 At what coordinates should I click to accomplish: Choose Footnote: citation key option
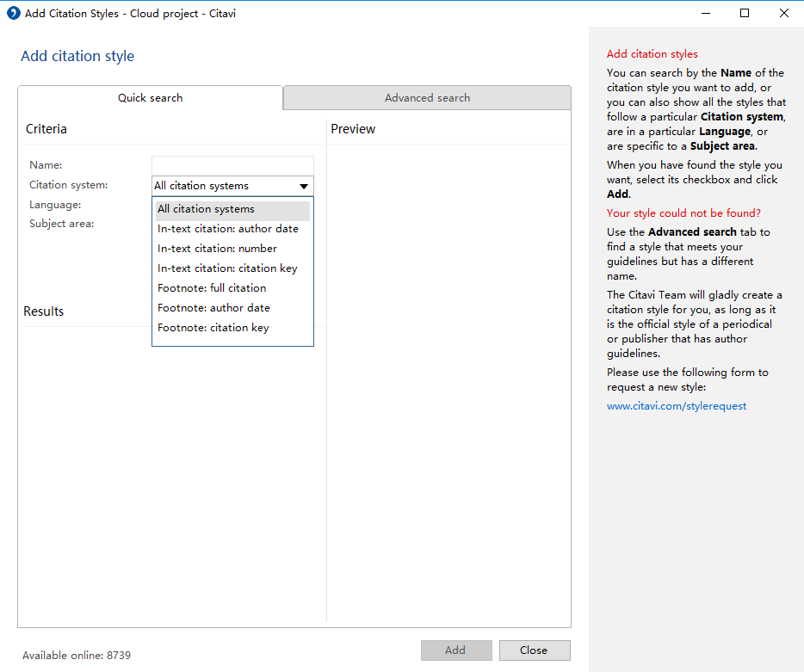coord(232,328)
